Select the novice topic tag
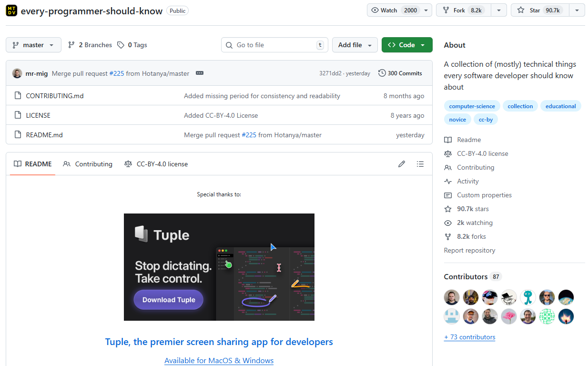The width and height of the screenshot is (588, 366). (457, 120)
